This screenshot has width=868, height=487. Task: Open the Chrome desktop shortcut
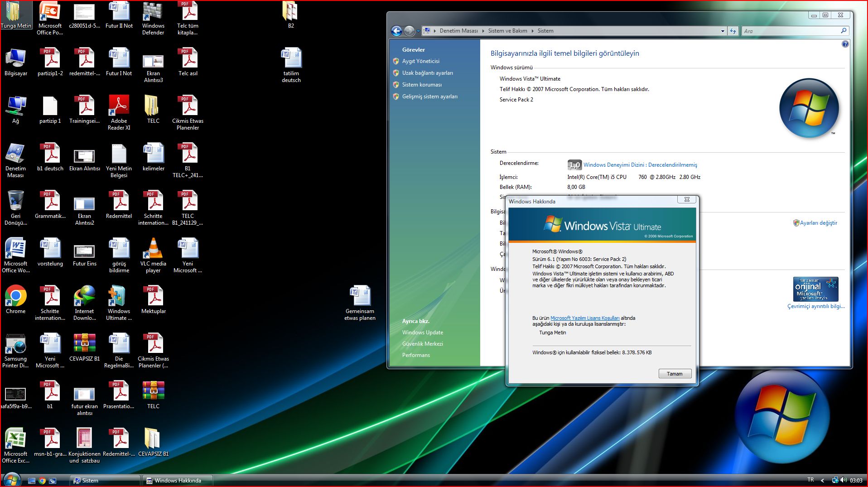coord(16,299)
